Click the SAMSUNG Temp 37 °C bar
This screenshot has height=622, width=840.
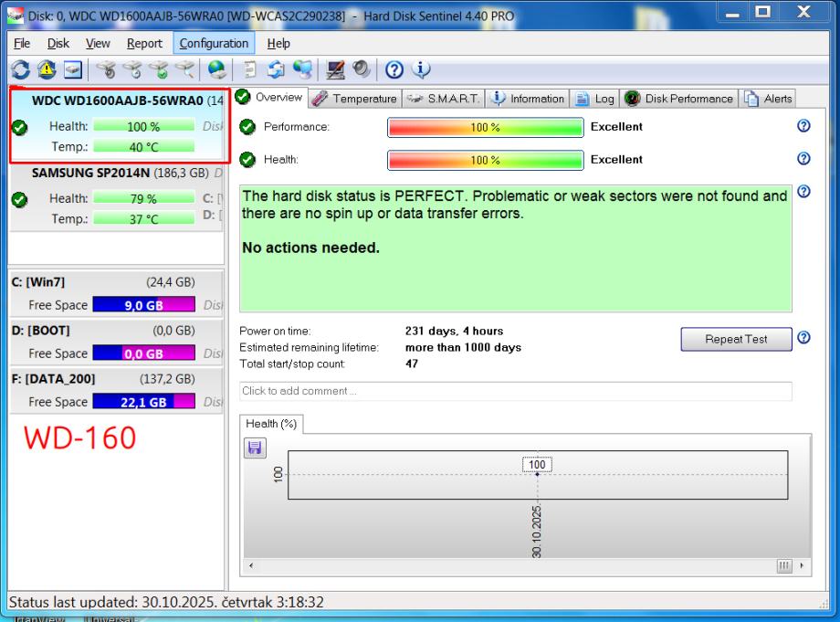point(143,218)
